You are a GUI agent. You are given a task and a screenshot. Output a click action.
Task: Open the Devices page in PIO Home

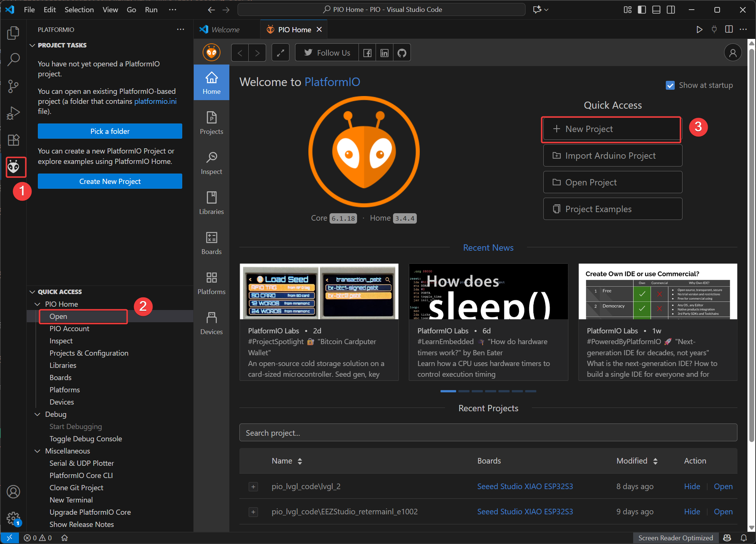click(211, 323)
